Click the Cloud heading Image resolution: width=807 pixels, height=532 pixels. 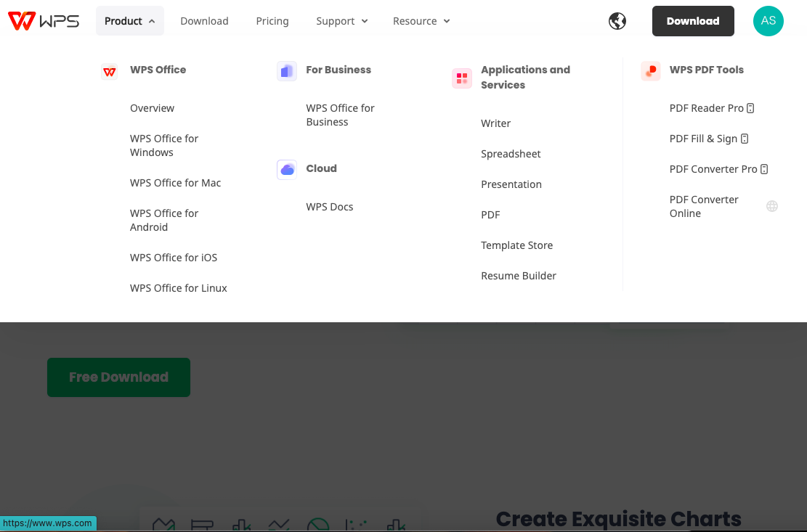(x=321, y=168)
